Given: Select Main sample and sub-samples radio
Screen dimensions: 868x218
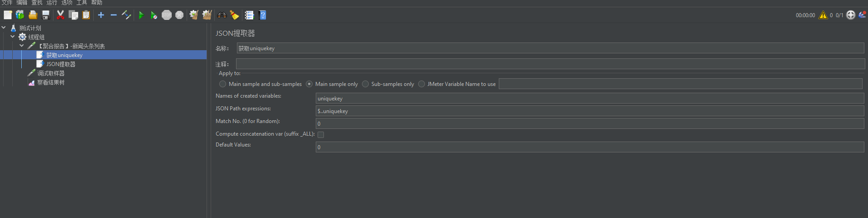Looking at the screenshot, I should [222, 84].
